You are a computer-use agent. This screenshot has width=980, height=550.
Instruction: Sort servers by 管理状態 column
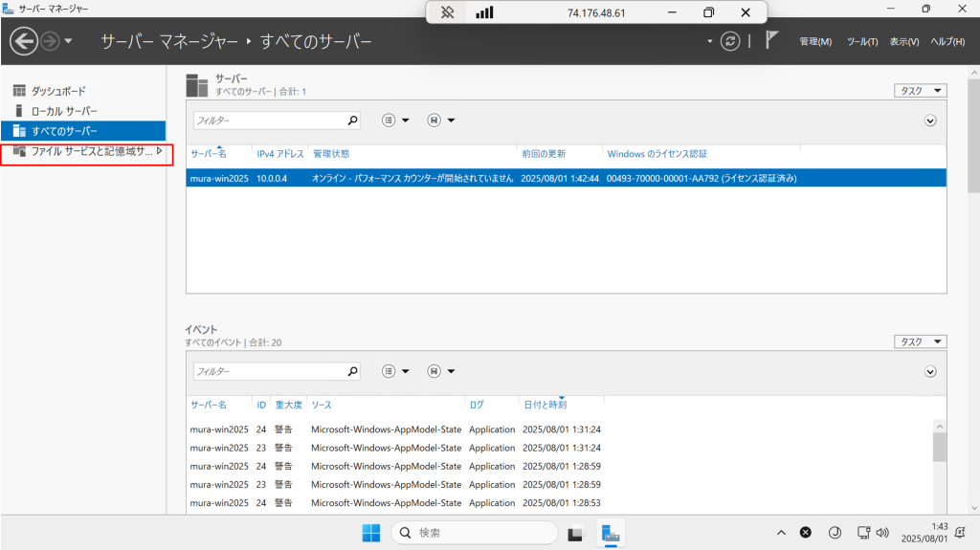(331, 154)
